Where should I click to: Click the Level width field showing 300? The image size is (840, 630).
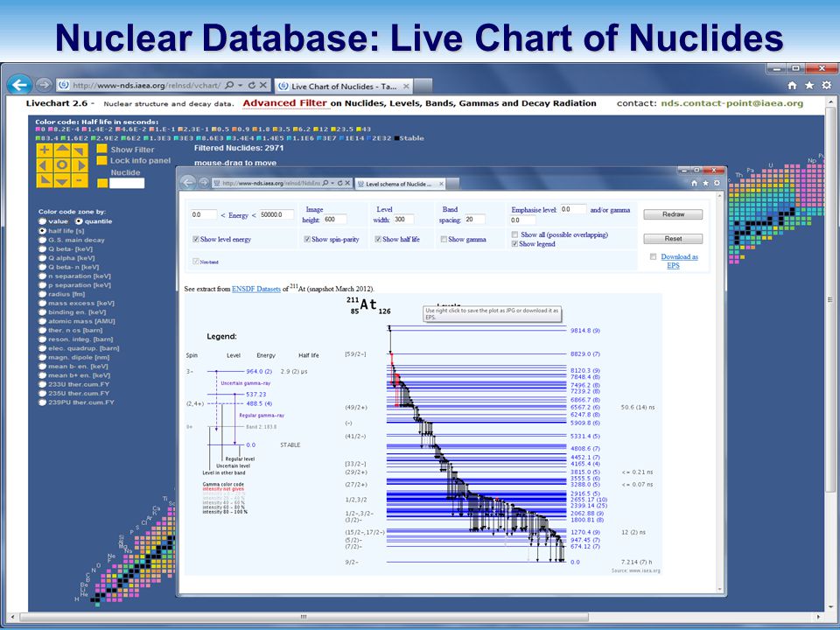click(402, 219)
